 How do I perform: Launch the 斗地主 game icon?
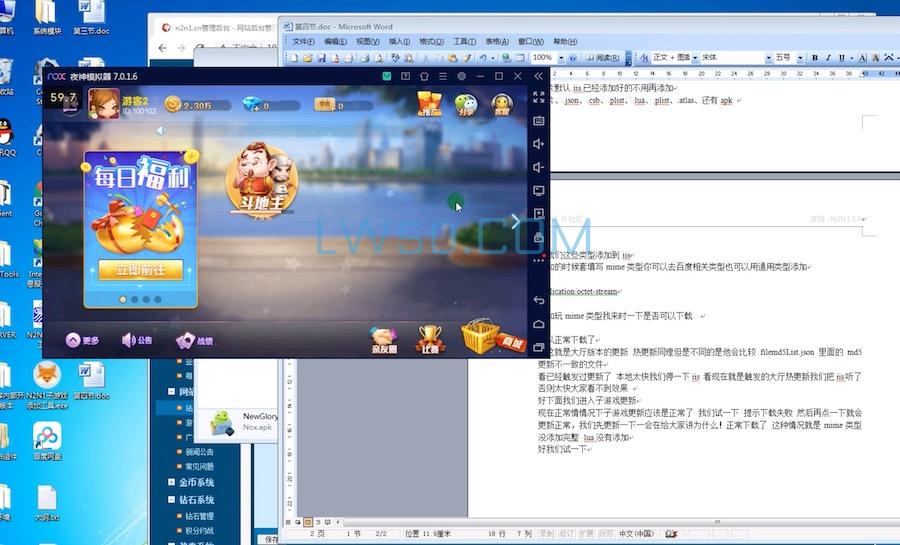262,180
